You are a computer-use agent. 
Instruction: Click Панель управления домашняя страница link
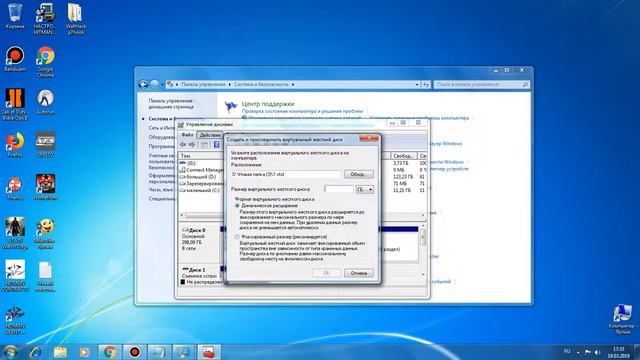(x=171, y=104)
